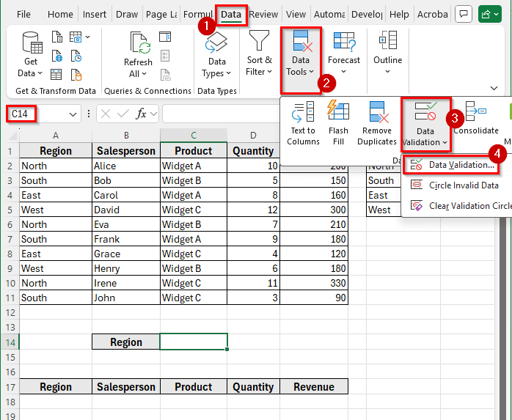Click Text to Columns
This screenshot has height=420, width=512.
(x=303, y=123)
